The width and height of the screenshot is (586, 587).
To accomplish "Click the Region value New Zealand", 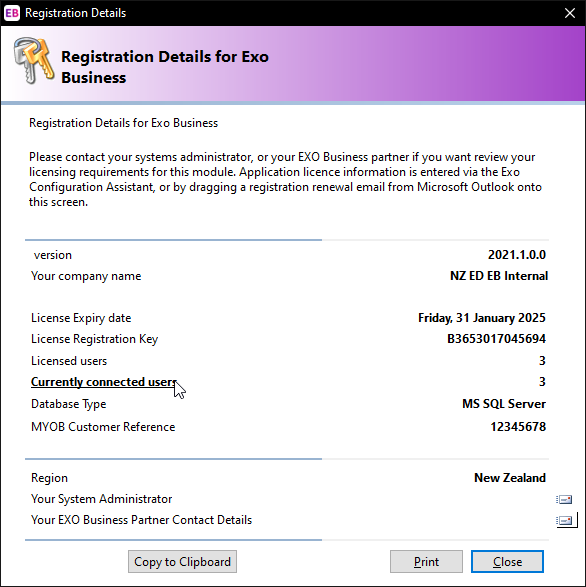I will 510,478.
